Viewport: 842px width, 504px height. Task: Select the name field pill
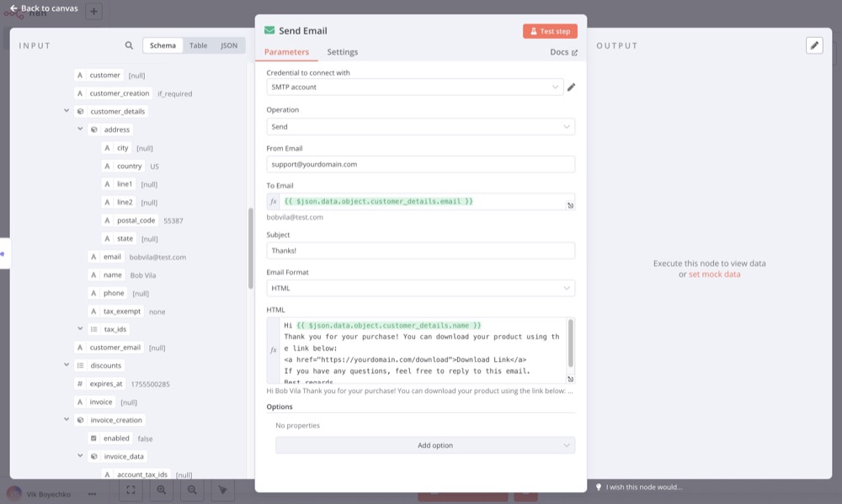[x=106, y=275]
